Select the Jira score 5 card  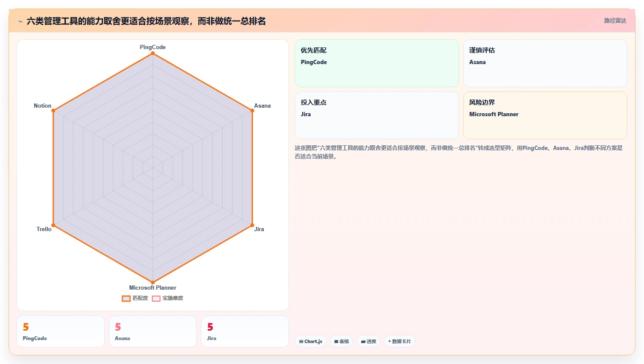coord(245,332)
